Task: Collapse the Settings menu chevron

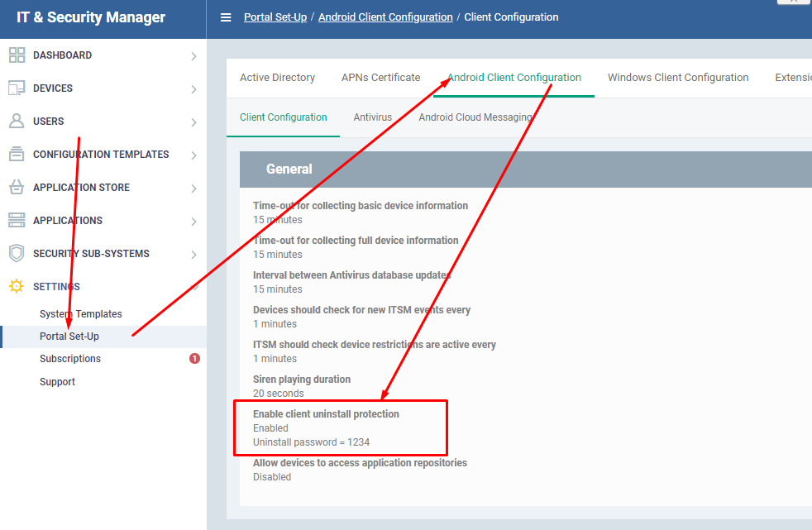Action: (x=194, y=287)
